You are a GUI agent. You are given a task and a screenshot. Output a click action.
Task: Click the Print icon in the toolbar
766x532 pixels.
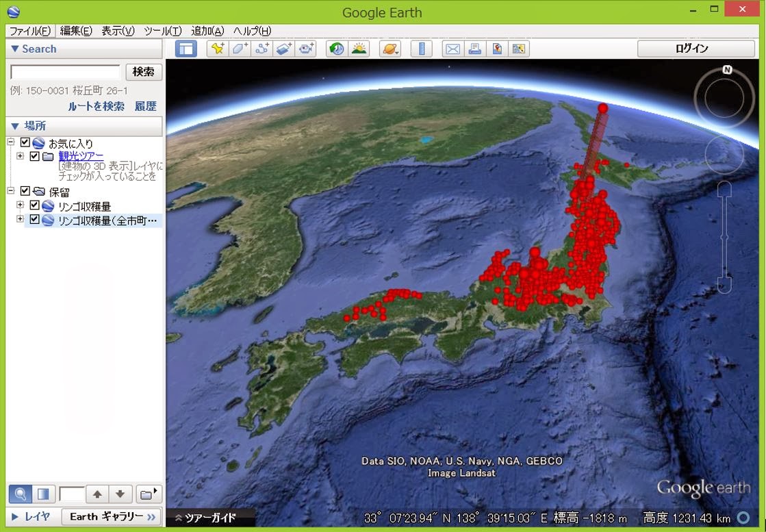click(475, 49)
